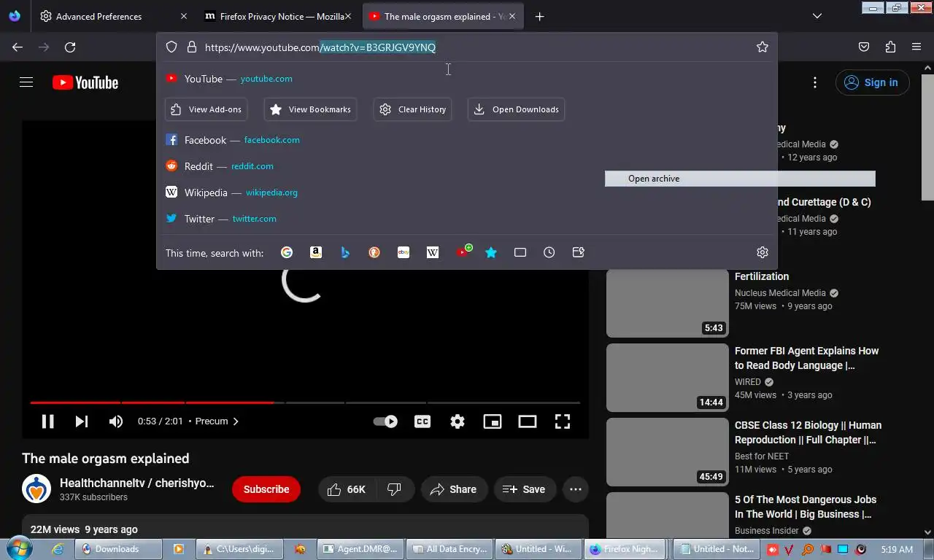The height and width of the screenshot is (560, 934).
Task: Like the video with 66K thumbs up
Action: pyautogui.click(x=346, y=489)
